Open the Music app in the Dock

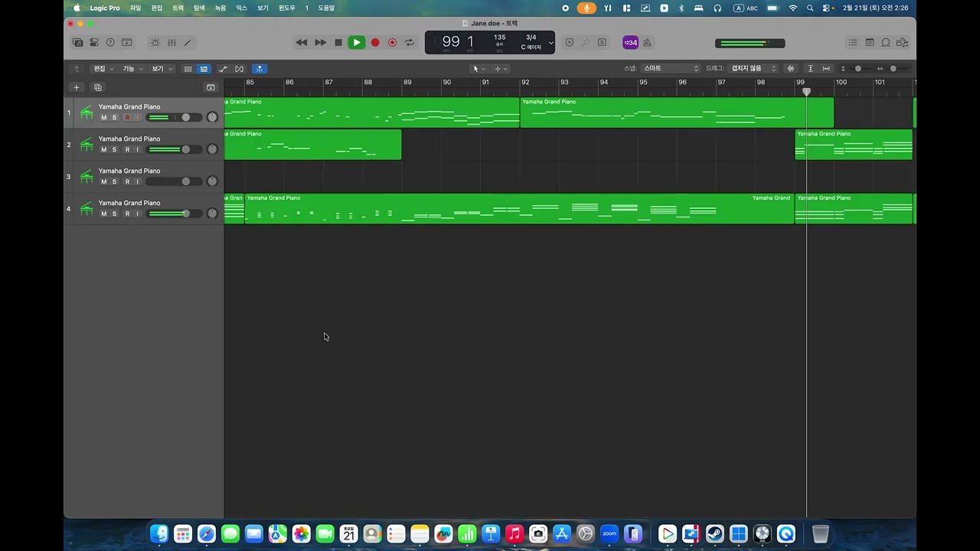tap(514, 533)
